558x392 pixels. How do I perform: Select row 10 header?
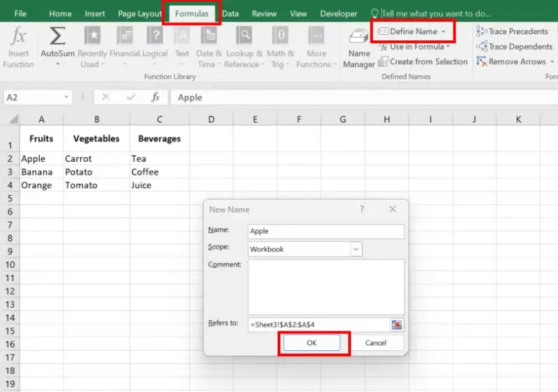click(10, 264)
